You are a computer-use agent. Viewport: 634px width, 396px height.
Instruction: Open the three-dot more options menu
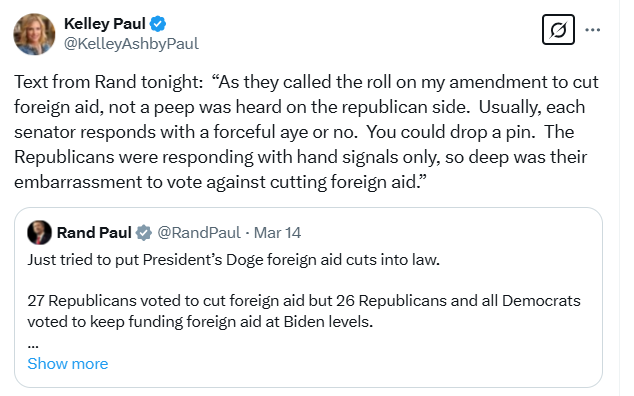coord(592,30)
